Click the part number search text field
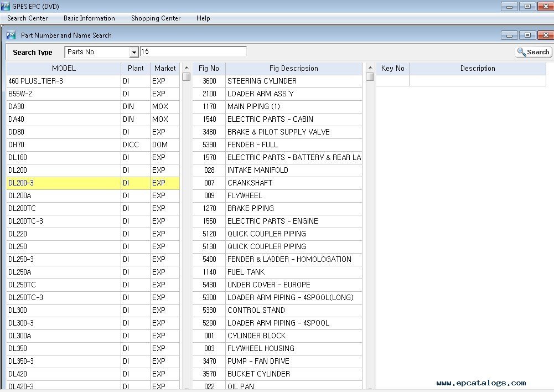This screenshot has height=392, width=554. coord(193,52)
